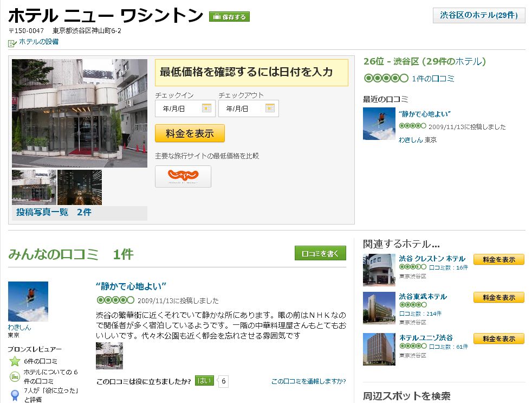Click the ブロンズレビュアー label
This screenshot has width=532, height=403.
[35, 349]
